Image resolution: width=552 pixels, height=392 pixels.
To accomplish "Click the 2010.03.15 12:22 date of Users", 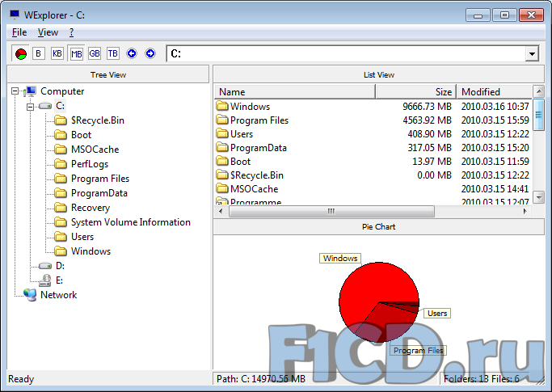I will click(495, 134).
